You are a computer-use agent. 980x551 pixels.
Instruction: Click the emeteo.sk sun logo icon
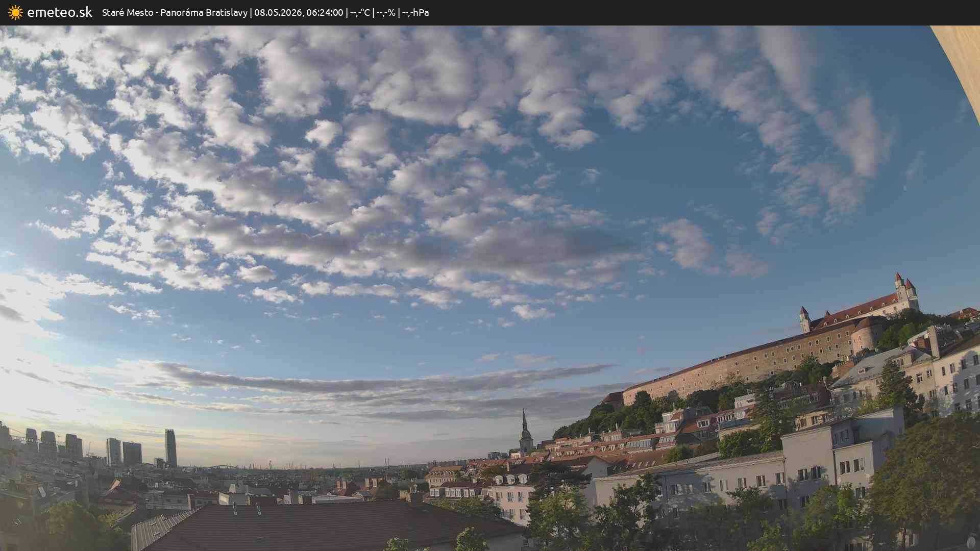coord(15,13)
